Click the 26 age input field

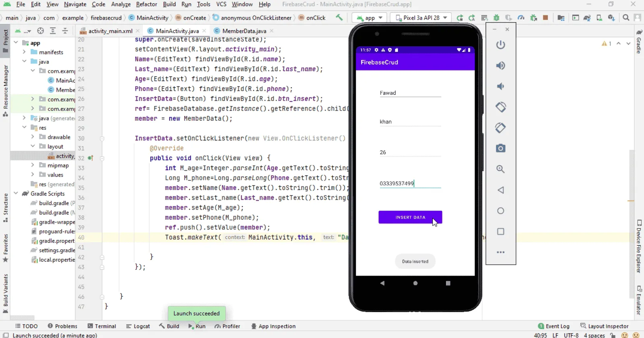pyautogui.click(x=410, y=153)
